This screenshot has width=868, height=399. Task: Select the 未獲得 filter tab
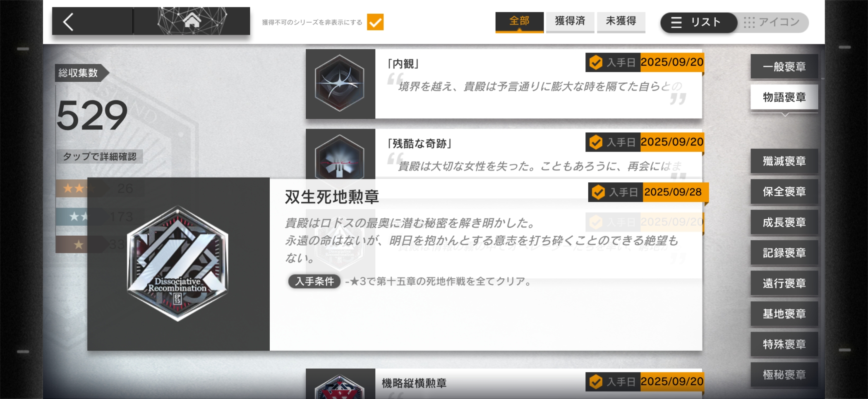(621, 22)
